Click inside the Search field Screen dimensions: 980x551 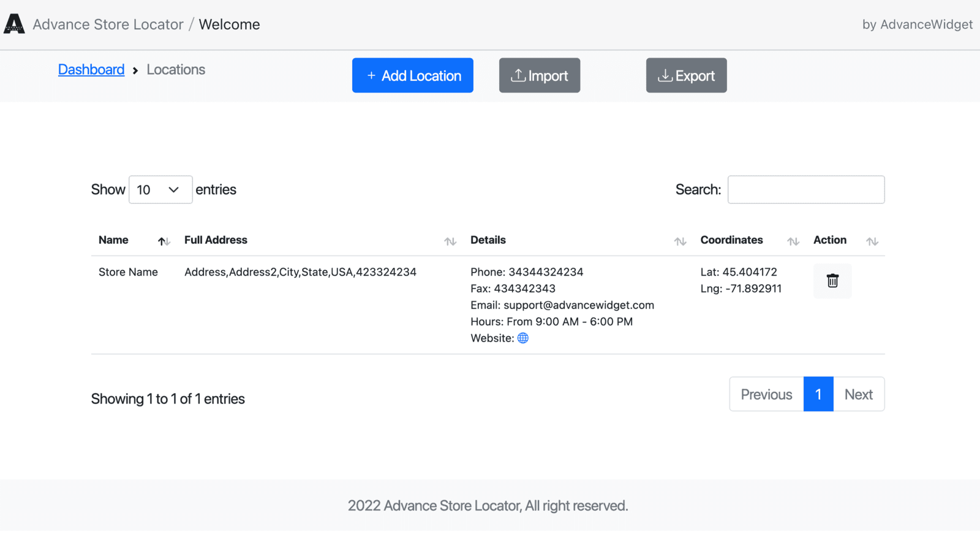[x=805, y=189]
